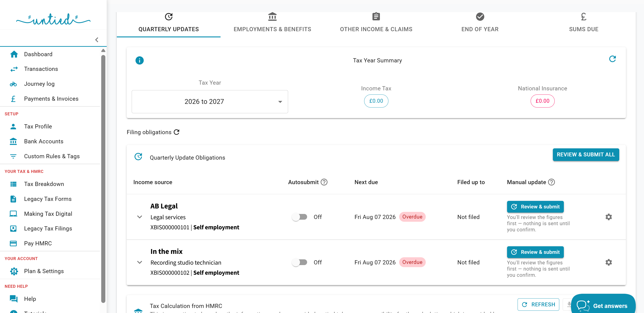Open the Tax Year dropdown

coord(210,102)
